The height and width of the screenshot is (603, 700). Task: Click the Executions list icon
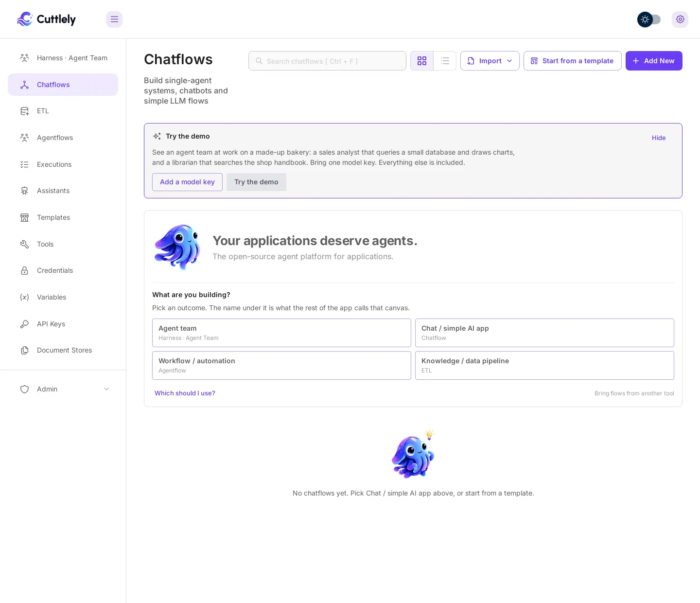click(x=24, y=164)
